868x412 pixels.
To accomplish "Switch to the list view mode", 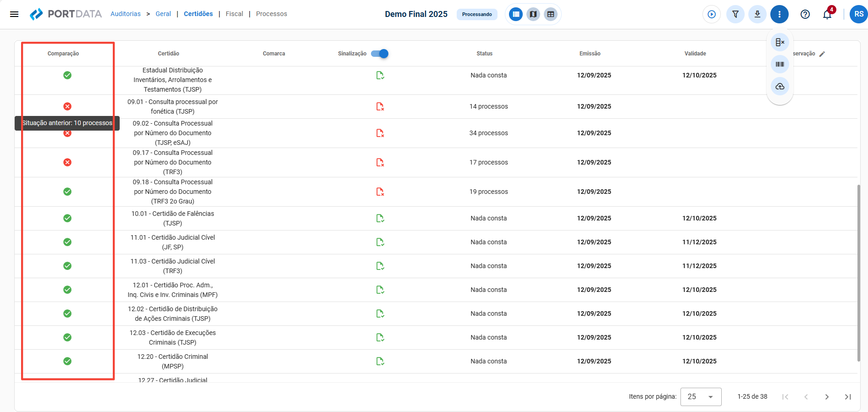I will (516, 14).
